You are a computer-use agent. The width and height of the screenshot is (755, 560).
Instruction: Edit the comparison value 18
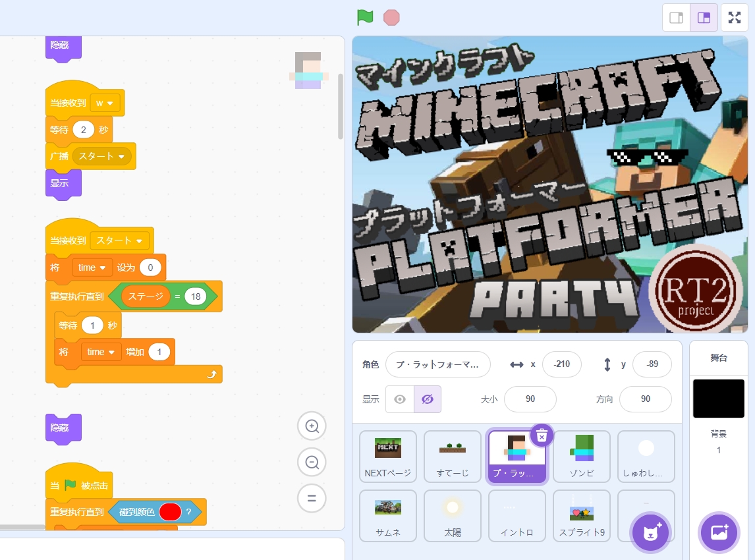point(196,296)
